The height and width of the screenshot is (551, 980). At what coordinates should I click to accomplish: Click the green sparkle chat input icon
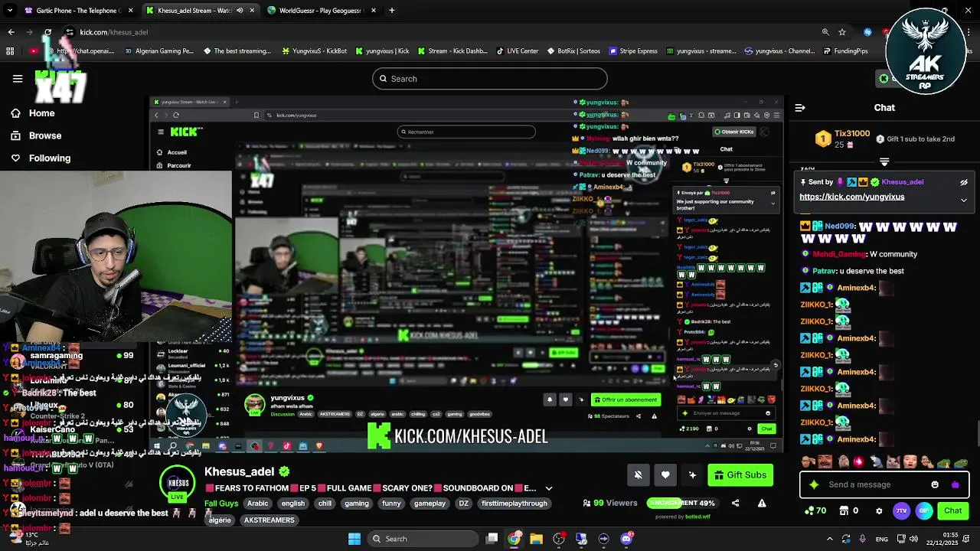pyautogui.click(x=814, y=484)
